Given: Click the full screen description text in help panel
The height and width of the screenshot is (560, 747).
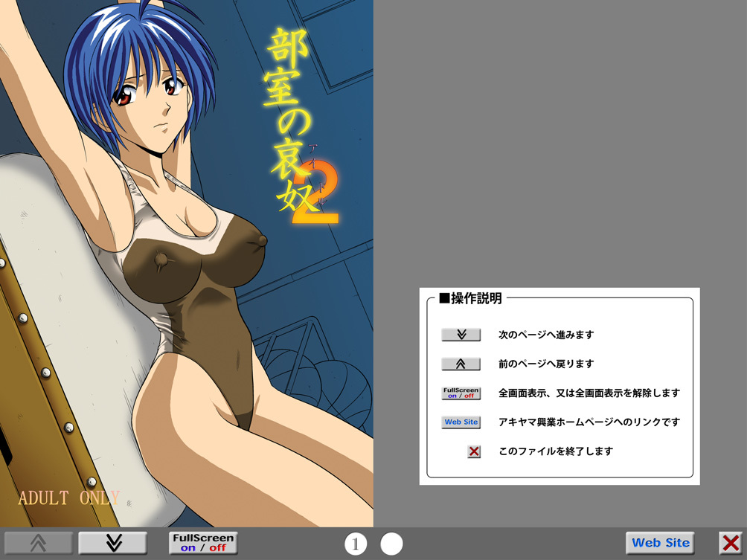Looking at the screenshot, I should tap(589, 393).
